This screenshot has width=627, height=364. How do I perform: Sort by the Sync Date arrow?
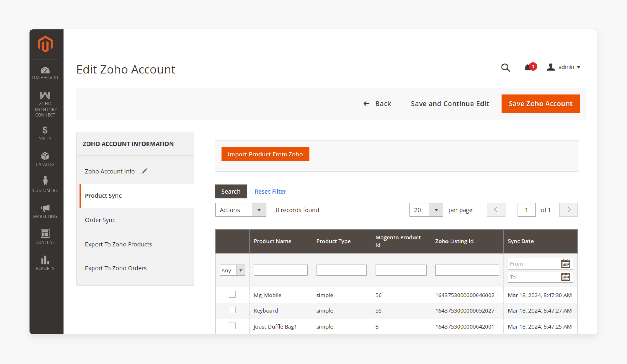(x=572, y=240)
